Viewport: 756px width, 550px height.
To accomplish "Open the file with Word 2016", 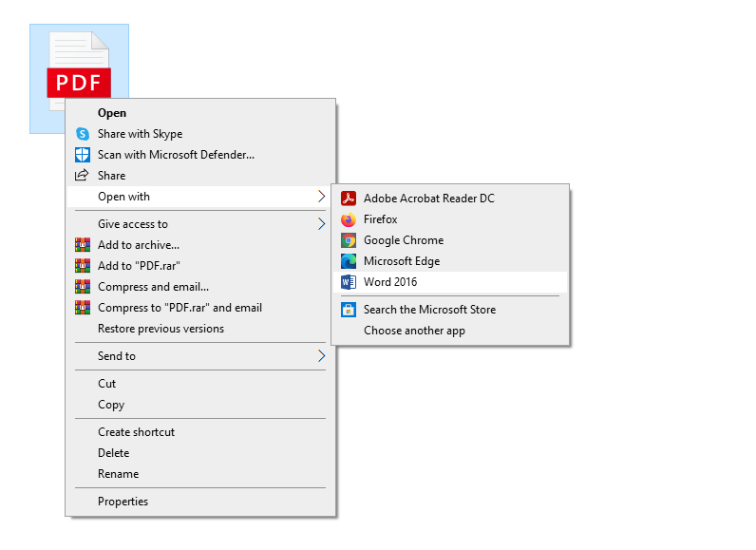I will tap(450, 282).
